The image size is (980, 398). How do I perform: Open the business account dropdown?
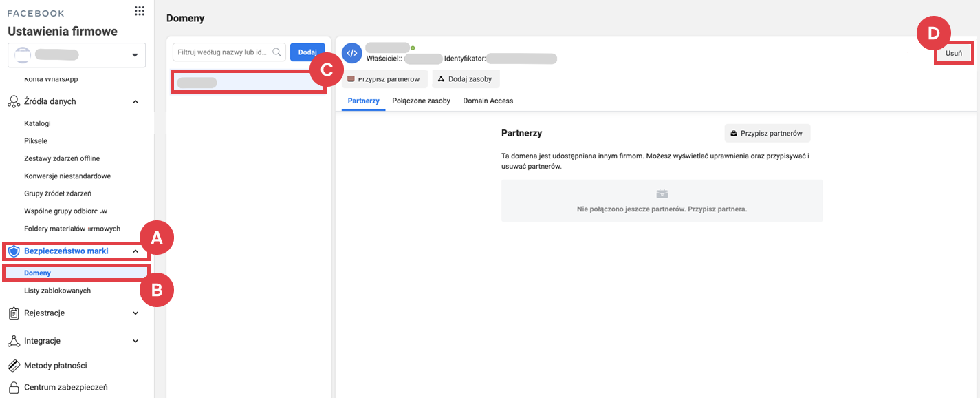coord(135,55)
